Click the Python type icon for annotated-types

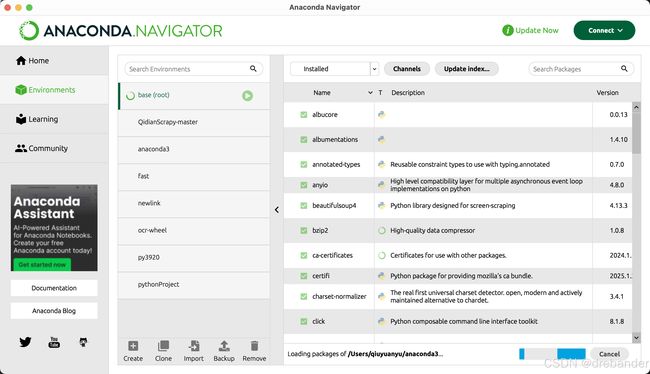pyautogui.click(x=381, y=165)
